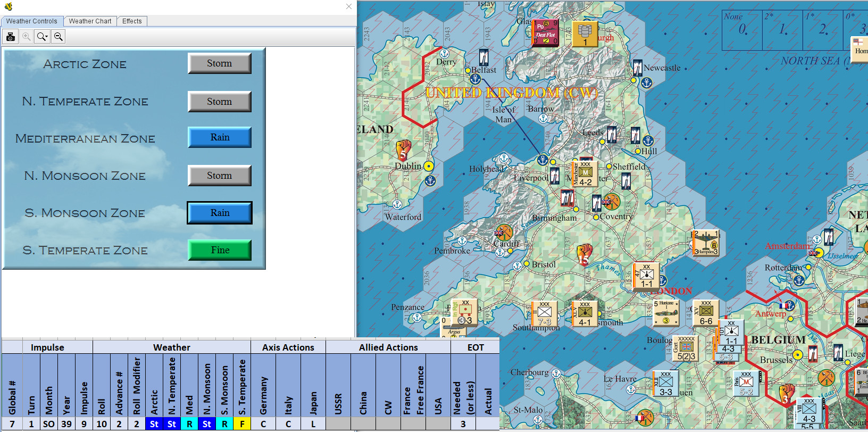The width and height of the screenshot is (868, 432).
Task: Click the gold oil barrels counter
Action: pyautogui.click(x=585, y=34)
